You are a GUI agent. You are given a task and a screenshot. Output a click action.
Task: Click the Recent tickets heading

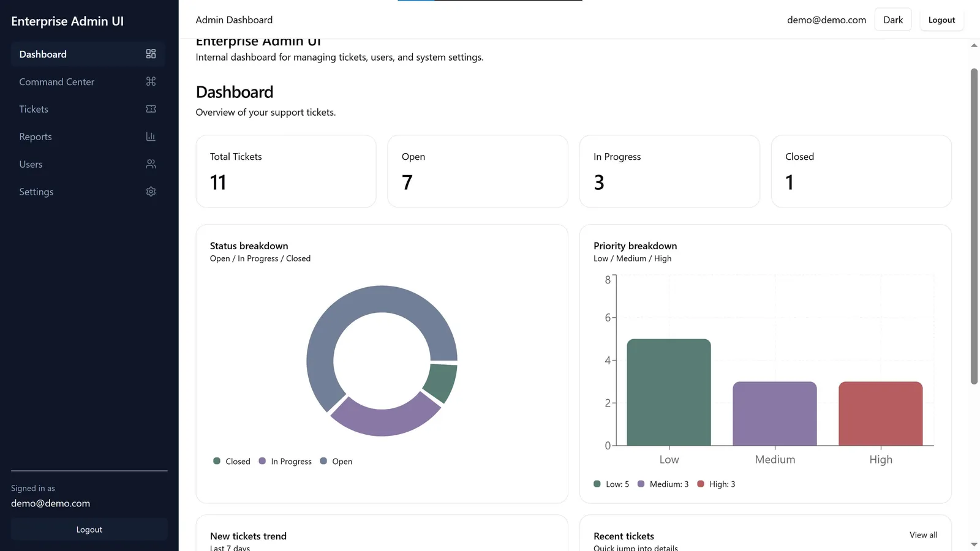pos(624,536)
